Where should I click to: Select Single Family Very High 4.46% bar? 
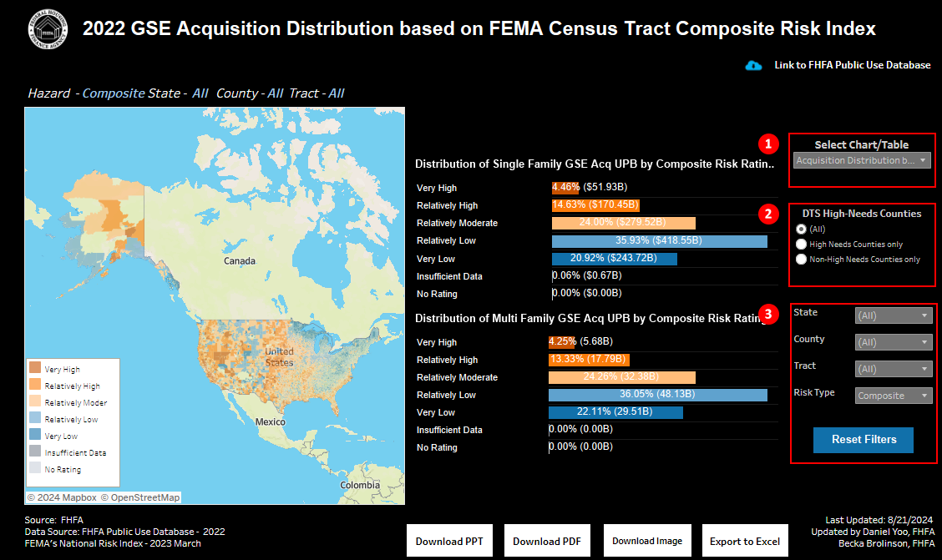coord(565,187)
